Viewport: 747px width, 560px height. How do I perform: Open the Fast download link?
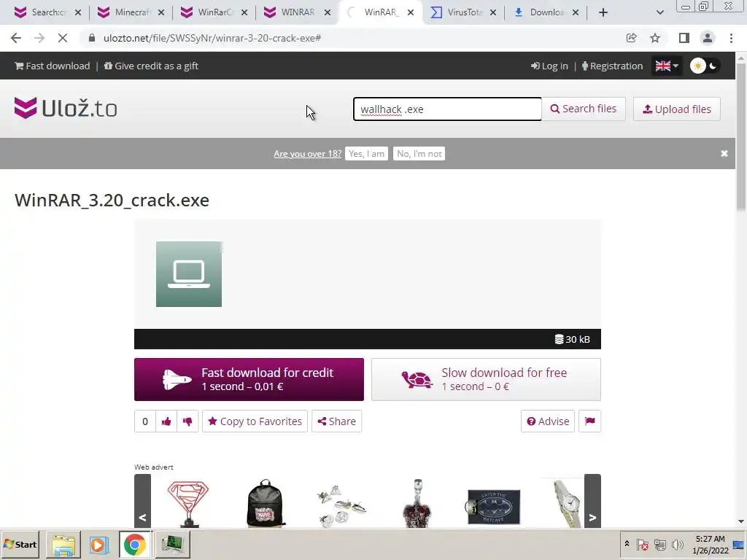[x=53, y=66]
